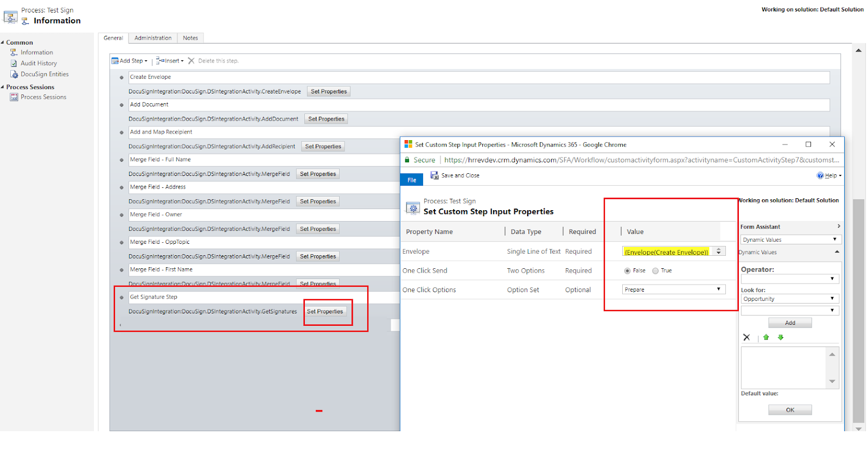Click the Envelope value stepper arrows
868x454 pixels.
tap(718, 251)
